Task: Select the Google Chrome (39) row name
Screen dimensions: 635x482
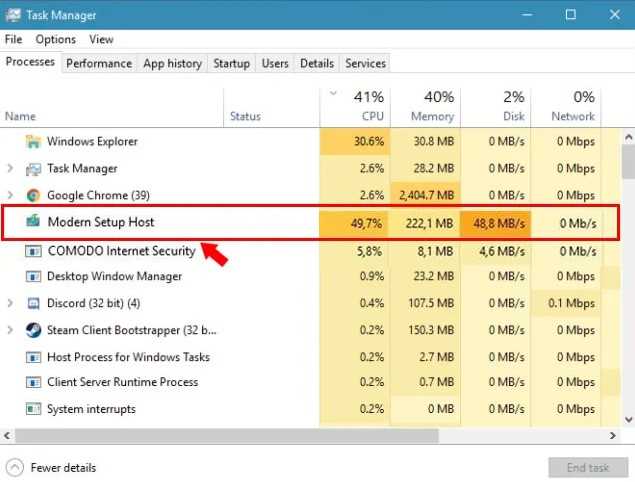Action: [x=98, y=195]
